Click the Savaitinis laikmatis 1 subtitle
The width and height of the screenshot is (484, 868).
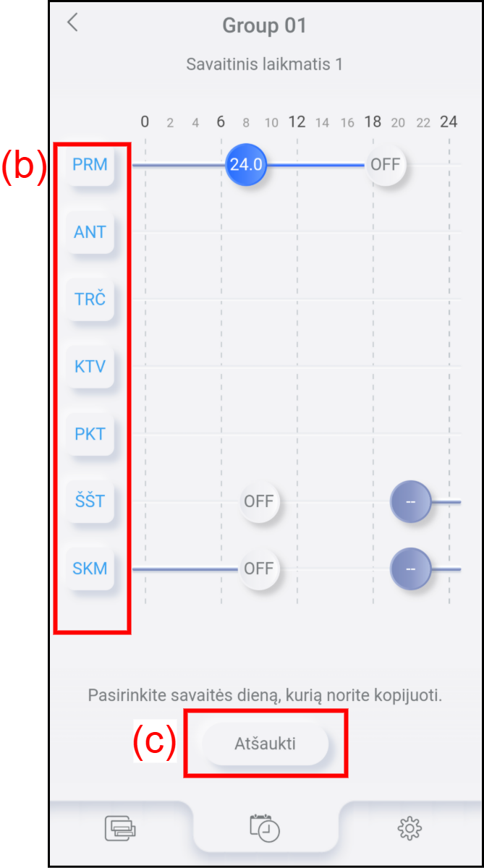pyautogui.click(x=264, y=64)
